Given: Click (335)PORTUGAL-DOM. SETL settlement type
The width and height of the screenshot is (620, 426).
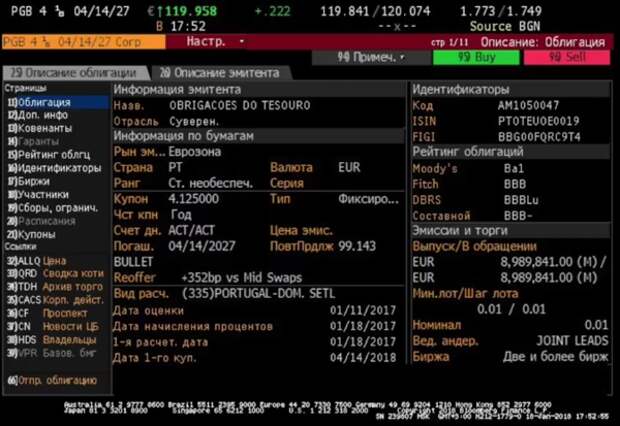Looking at the screenshot, I should 258,294.
